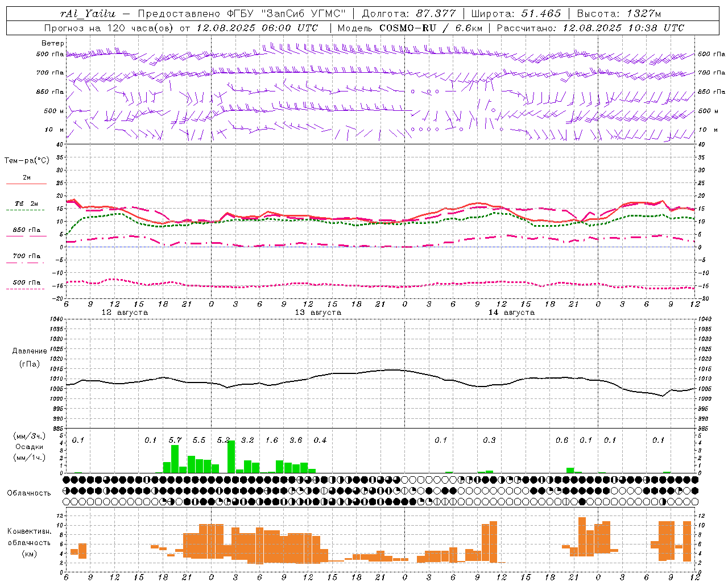Click the longitude value Долгота: 87.377
This screenshot has height=582, width=728.
[x=408, y=14]
